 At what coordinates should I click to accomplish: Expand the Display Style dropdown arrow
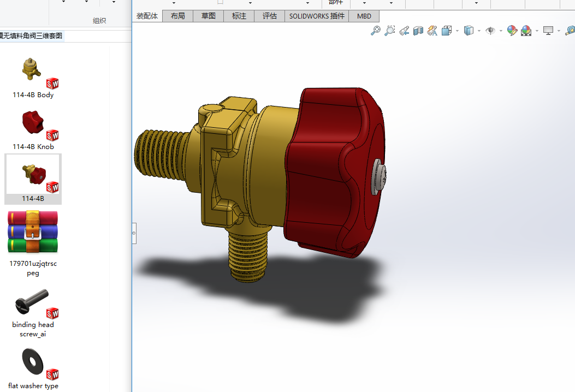click(479, 31)
